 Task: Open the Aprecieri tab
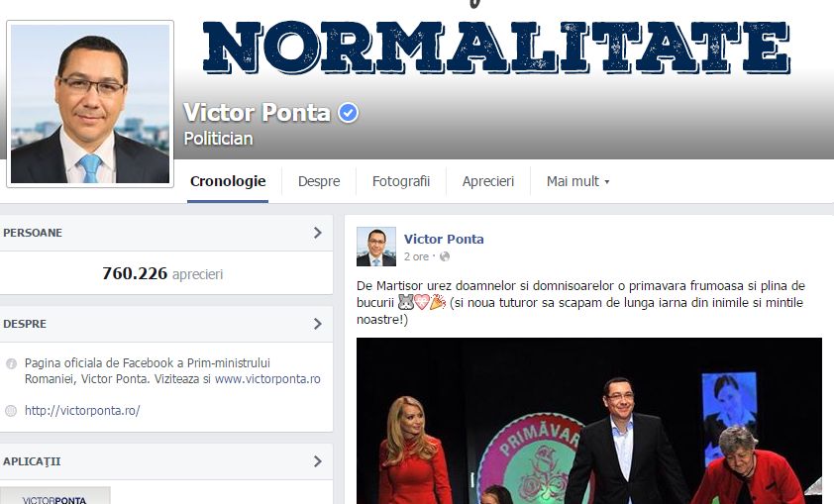pos(487,181)
